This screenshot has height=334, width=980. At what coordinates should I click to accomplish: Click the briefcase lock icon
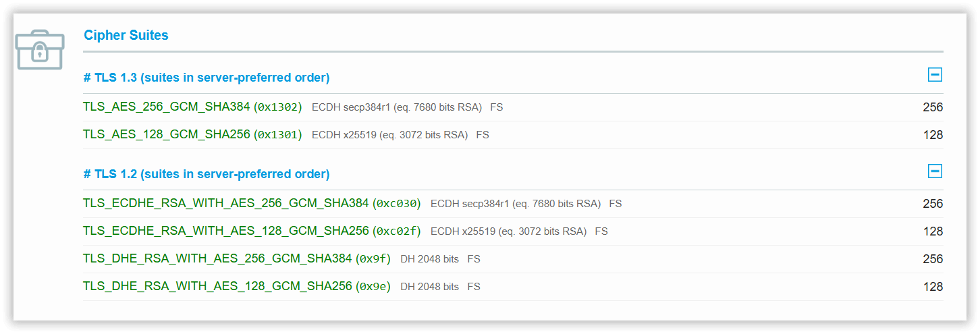(40, 49)
